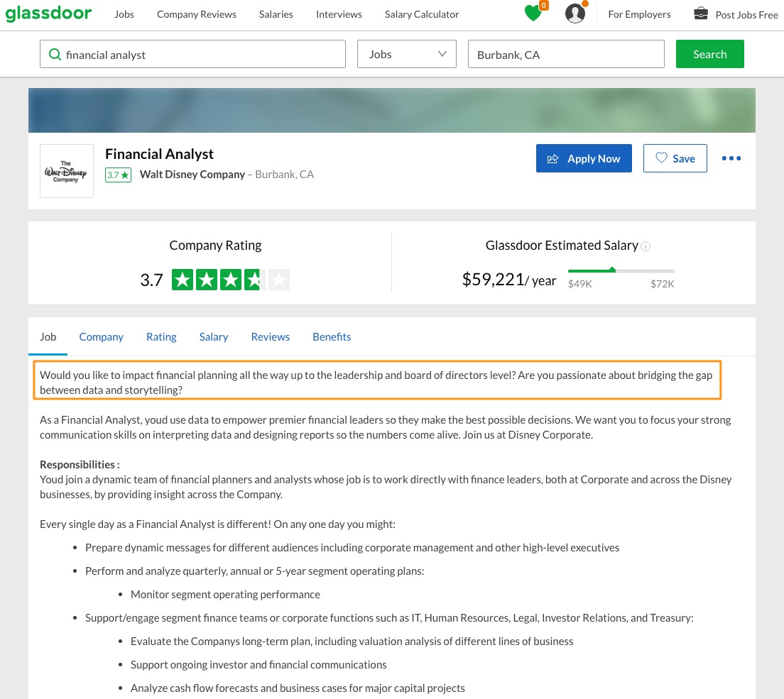
Task: Click the Walt Disney Company logo
Action: click(x=67, y=171)
